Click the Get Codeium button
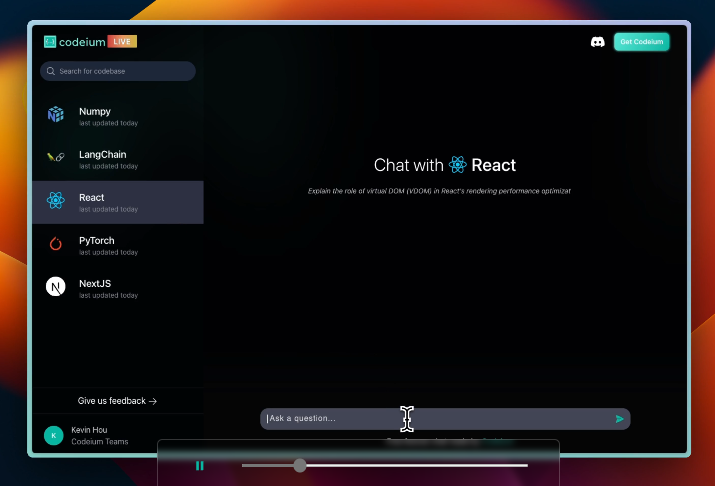715x486 pixels. coord(642,42)
